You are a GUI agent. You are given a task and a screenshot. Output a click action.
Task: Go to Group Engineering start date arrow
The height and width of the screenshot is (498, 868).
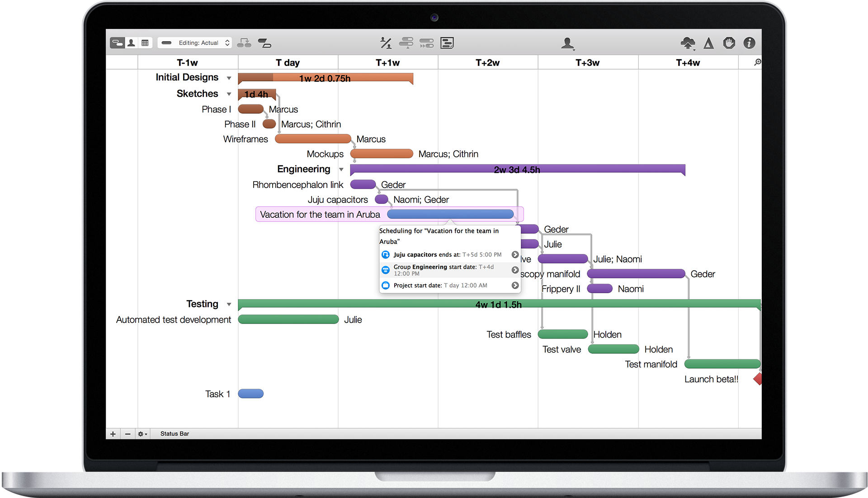(515, 270)
